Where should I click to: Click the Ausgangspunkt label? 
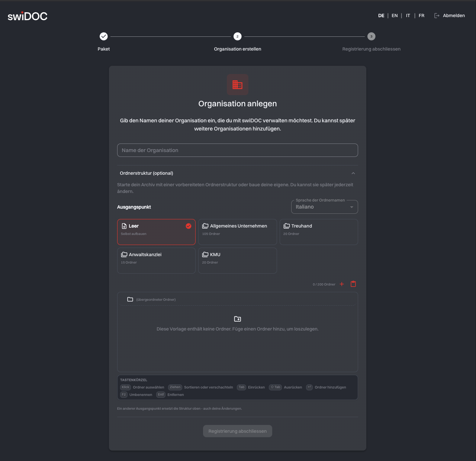[x=134, y=207]
